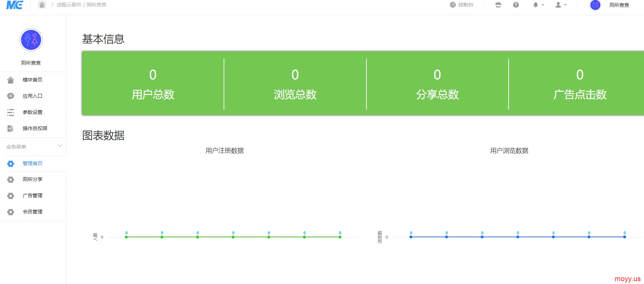This screenshot has height=284, width=644.
Task: Click the 人数 axis label
Action: click(x=95, y=237)
